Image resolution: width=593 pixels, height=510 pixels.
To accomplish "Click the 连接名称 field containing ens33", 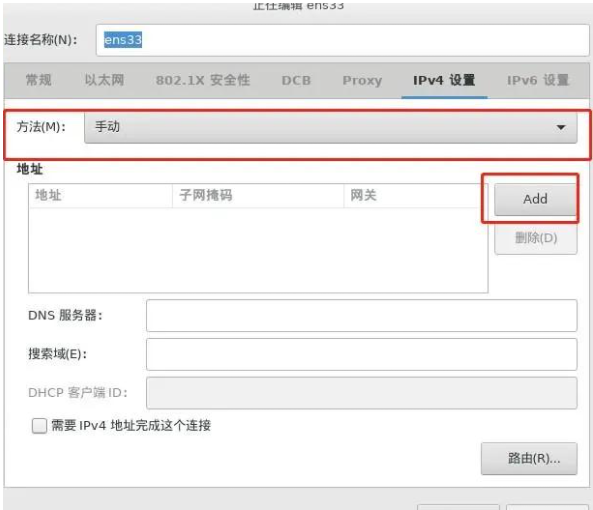I will (x=343, y=40).
